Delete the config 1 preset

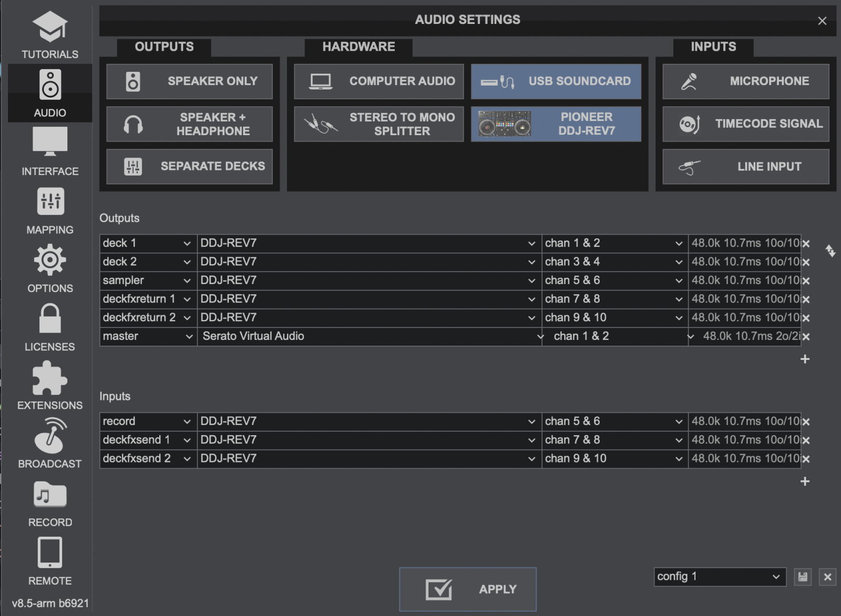(827, 577)
